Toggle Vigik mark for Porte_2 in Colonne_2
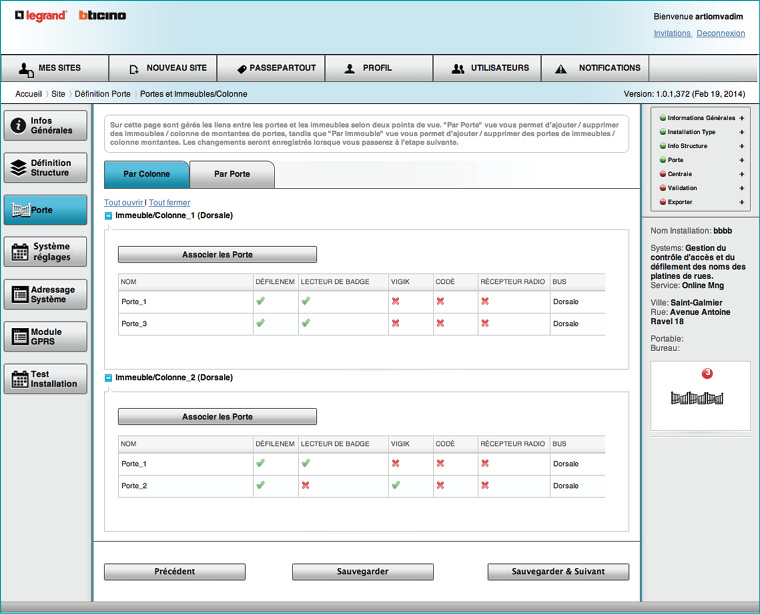The width and height of the screenshot is (760, 614). point(396,486)
